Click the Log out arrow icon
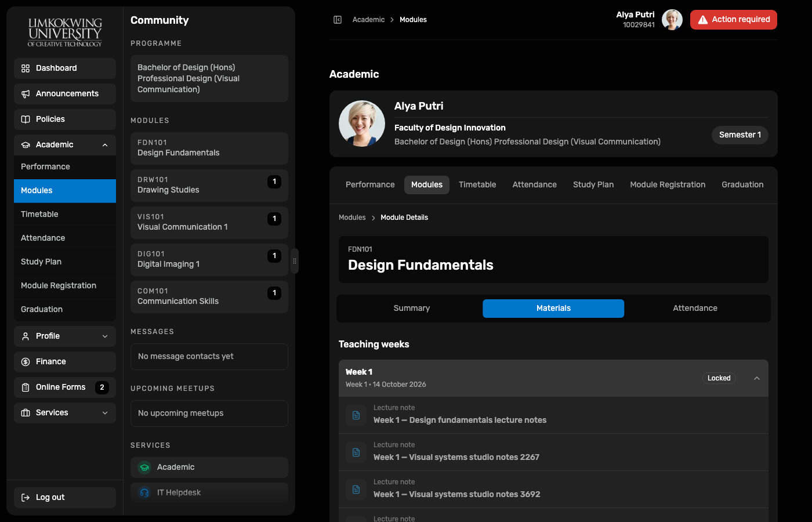 tap(26, 498)
